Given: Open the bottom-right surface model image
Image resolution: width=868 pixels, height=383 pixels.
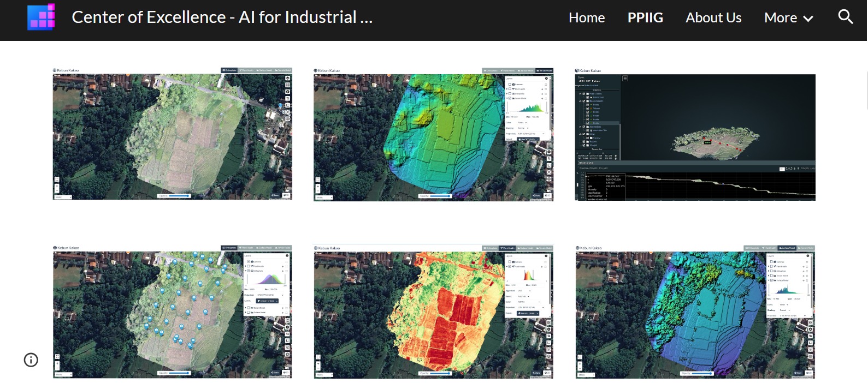Looking at the screenshot, I should [695, 312].
